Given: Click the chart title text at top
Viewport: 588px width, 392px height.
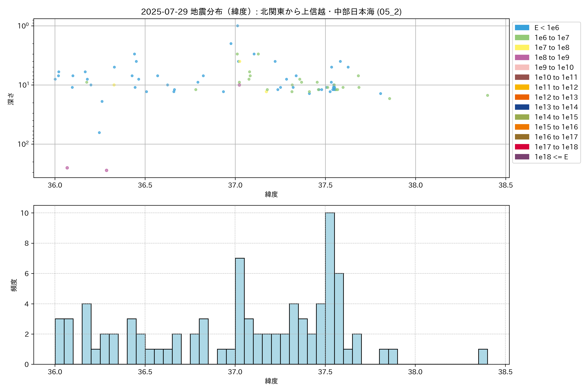Looking at the screenshot, I should pyautogui.click(x=271, y=11).
